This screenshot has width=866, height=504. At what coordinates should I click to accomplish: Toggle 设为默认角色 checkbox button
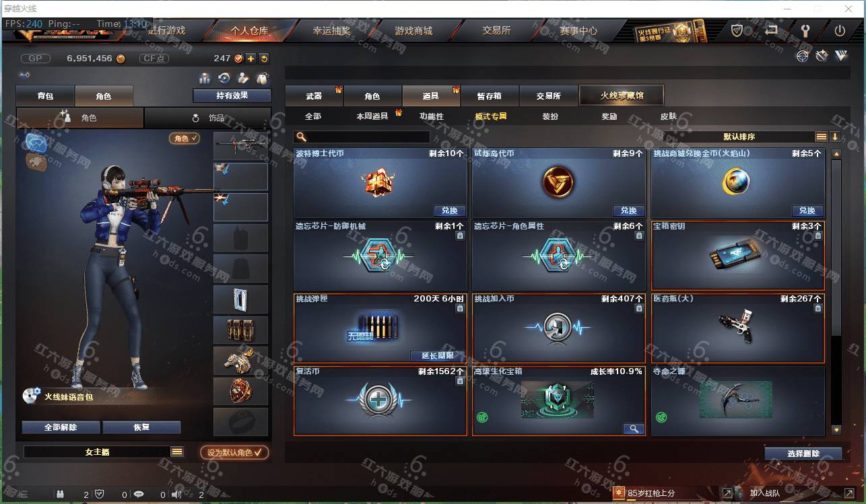(234, 452)
